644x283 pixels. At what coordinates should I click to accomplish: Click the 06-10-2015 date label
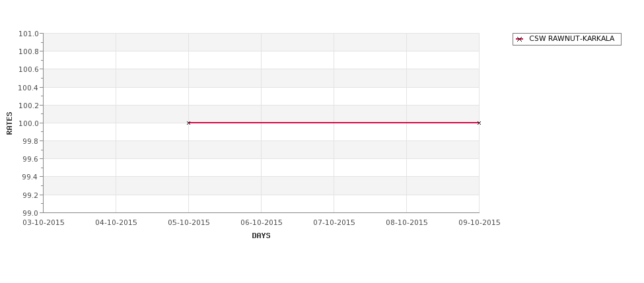[x=262, y=223]
